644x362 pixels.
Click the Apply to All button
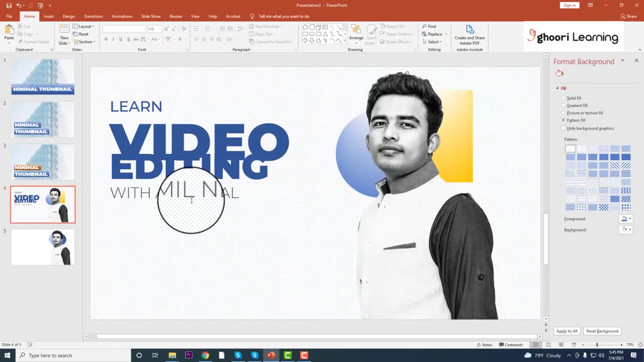pyautogui.click(x=567, y=331)
